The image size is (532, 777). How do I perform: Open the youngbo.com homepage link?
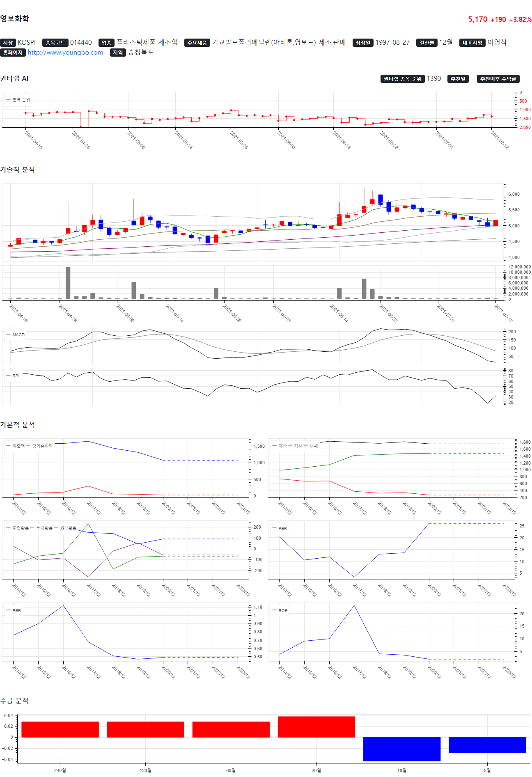coord(65,53)
